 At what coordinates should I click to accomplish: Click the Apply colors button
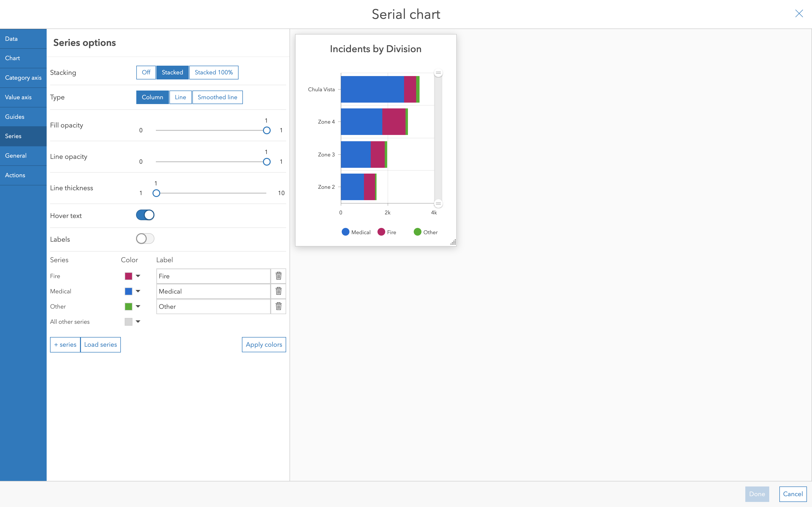pyautogui.click(x=264, y=344)
